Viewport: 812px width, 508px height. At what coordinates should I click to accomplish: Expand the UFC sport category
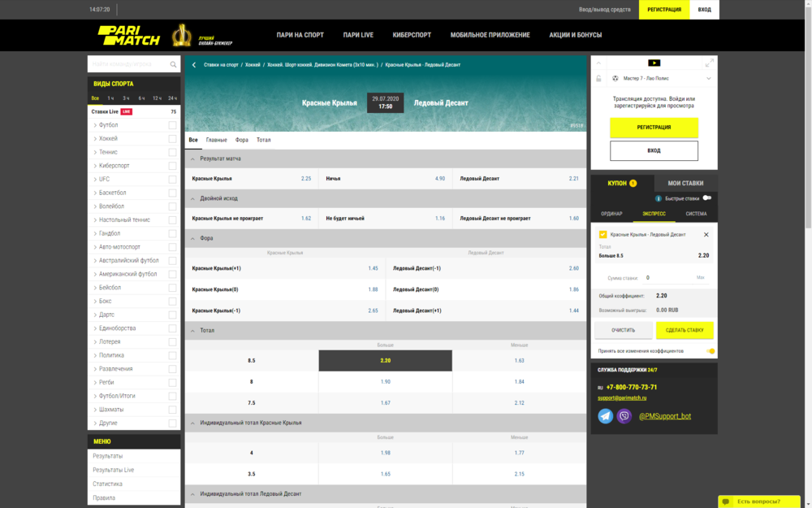coord(95,180)
